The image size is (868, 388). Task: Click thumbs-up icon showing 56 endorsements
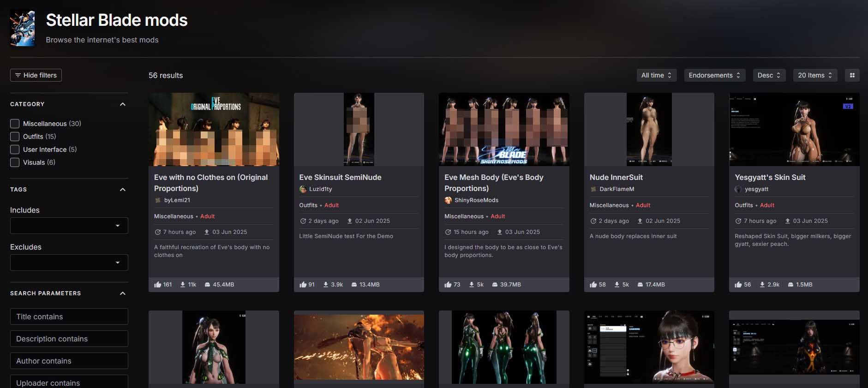pyautogui.click(x=738, y=285)
